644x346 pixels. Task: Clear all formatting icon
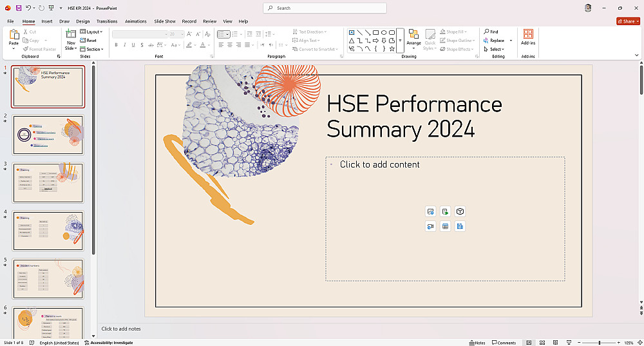pos(208,34)
